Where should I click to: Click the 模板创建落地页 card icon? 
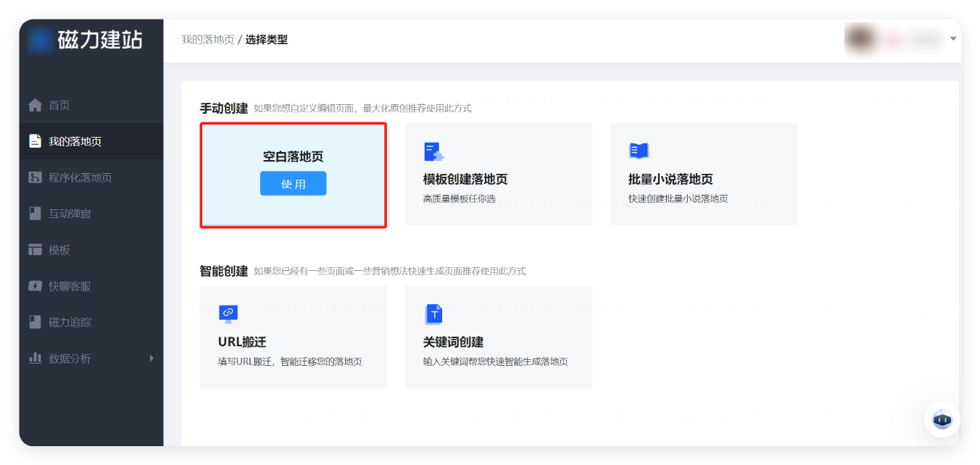(x=432, y=151)
